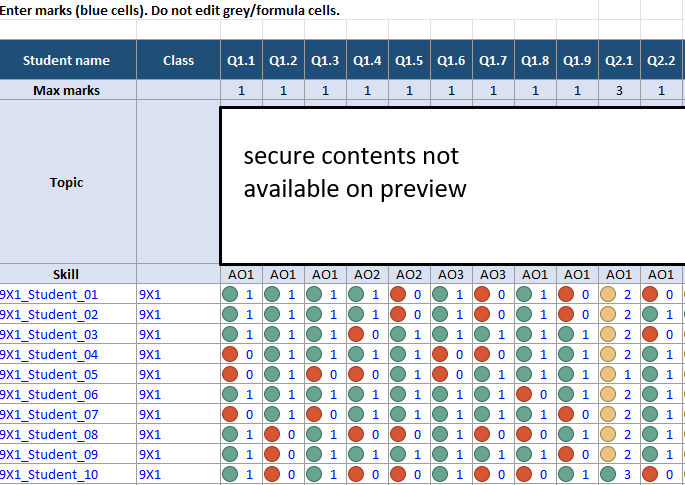Select the green icon in Q1.1 for 9X1_Student_02
The image size is (685, 485).
[230, 314]
